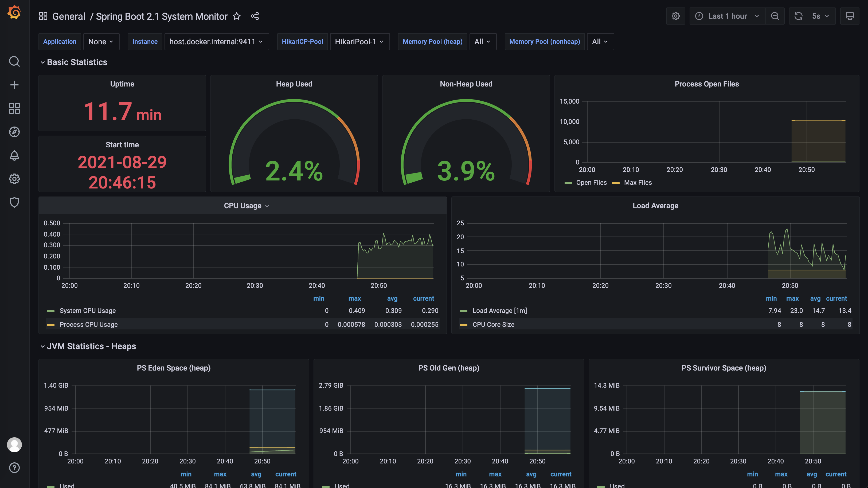Open the Application variable dropdown showing None
868x488 pixels.
click(101, 42)
